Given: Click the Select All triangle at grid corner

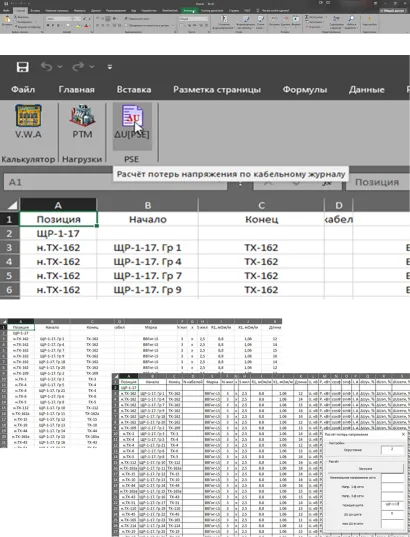Looking at the screenshot, I should click(x=12, y=205).
